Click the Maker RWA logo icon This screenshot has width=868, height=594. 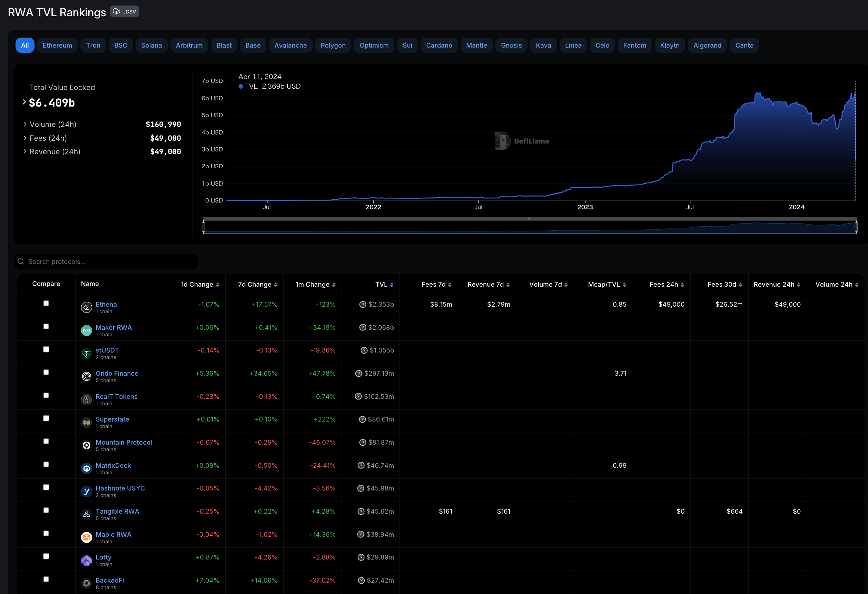pyautogui.click(x=86, y=330)
